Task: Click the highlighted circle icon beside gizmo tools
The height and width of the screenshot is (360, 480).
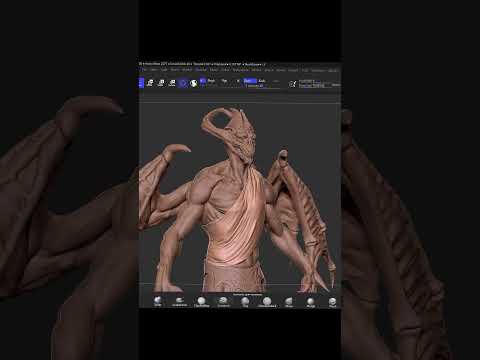Action: click(183, 83)
